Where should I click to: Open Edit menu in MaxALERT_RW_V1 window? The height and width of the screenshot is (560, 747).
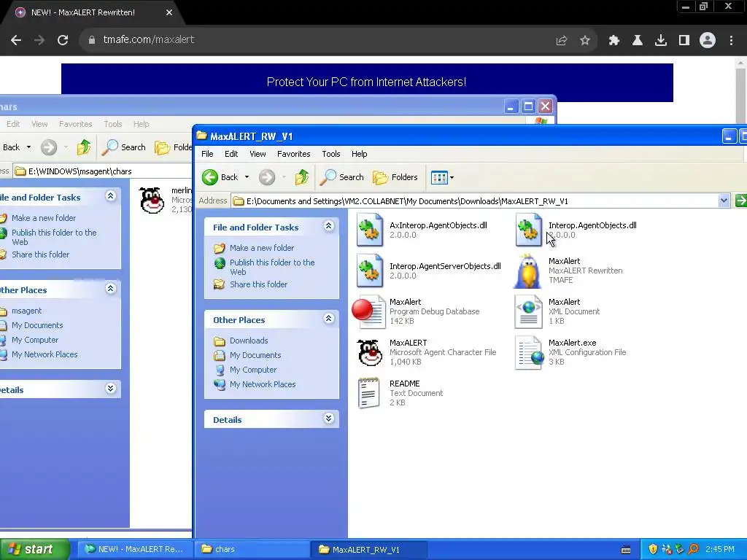click(x=231, y=154)
